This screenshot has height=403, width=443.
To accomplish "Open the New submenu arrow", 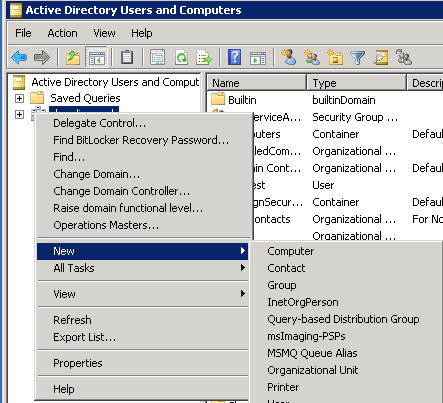I will click(x=243, y=251).
